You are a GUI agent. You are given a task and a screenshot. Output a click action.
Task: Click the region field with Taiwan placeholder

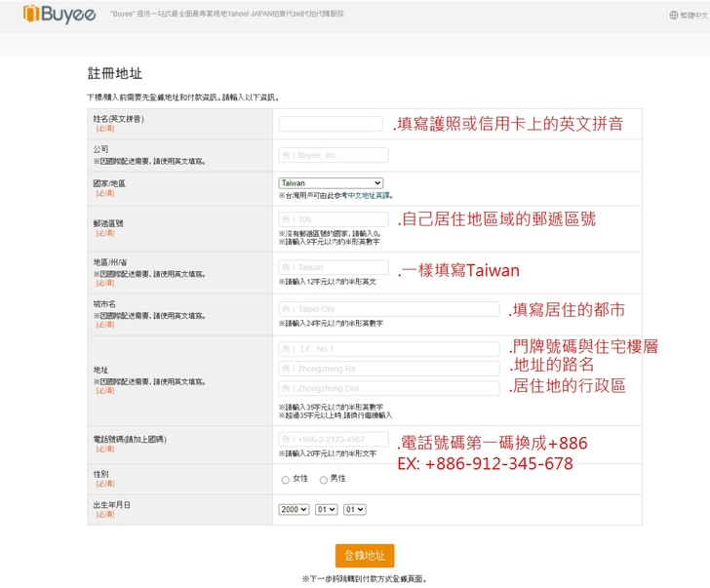pyautogui.click(x=333, y=267)
